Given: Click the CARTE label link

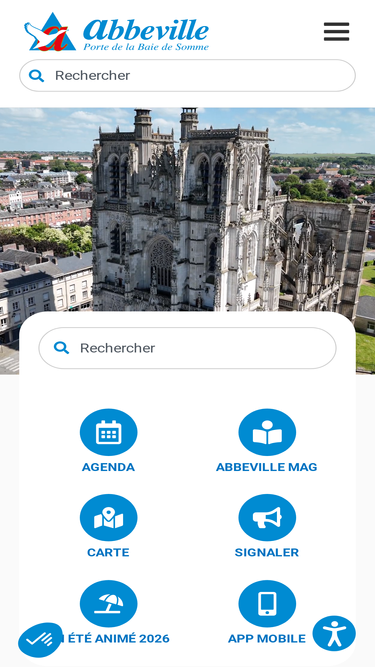Looking at the screenshot, I should [x=108, y=553].
